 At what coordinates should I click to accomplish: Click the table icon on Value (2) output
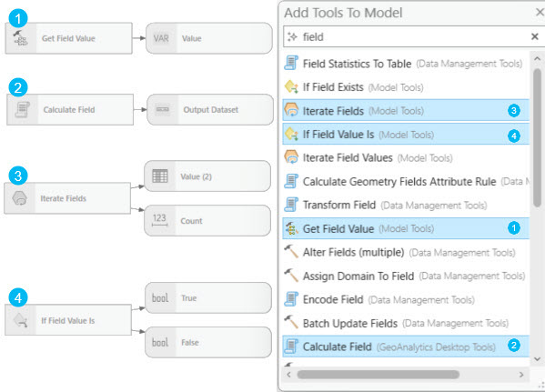click(160, 176)
